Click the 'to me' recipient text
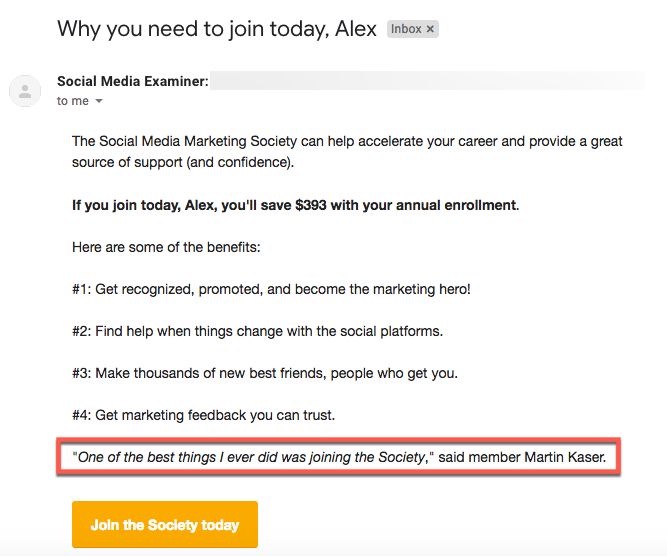 [x=73, y=101]
